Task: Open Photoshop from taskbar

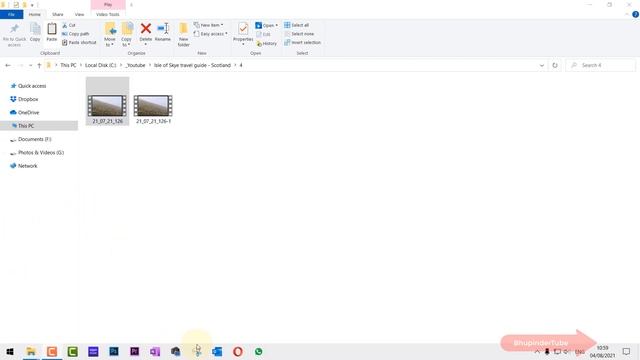Action: pos(114,351)
